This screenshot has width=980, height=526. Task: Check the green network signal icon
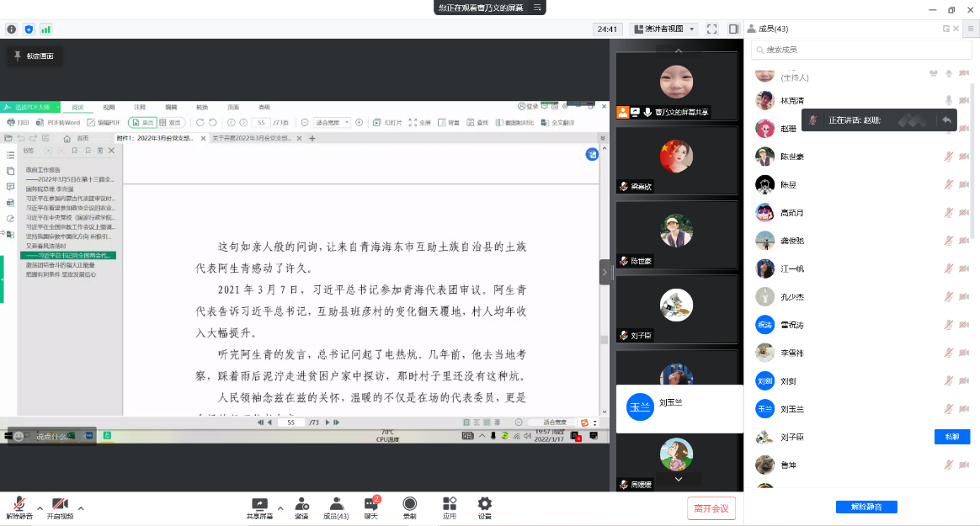(45, 29)
